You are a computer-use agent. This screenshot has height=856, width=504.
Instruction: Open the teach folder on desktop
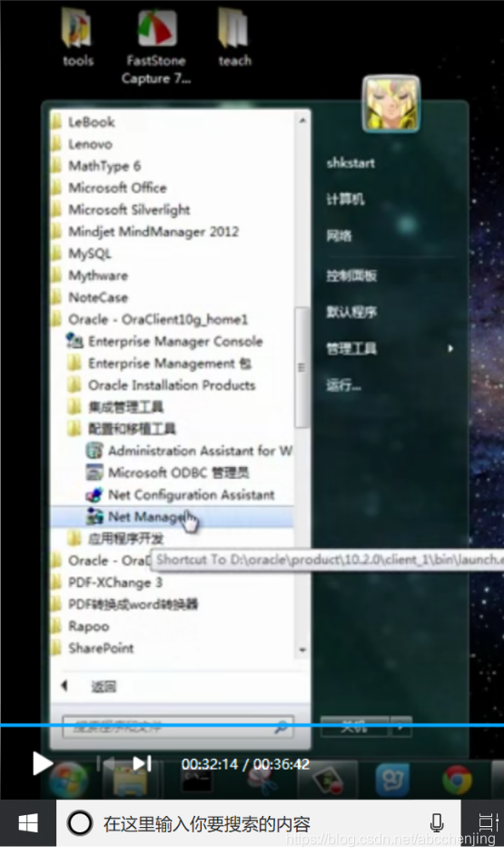point(234,36)
